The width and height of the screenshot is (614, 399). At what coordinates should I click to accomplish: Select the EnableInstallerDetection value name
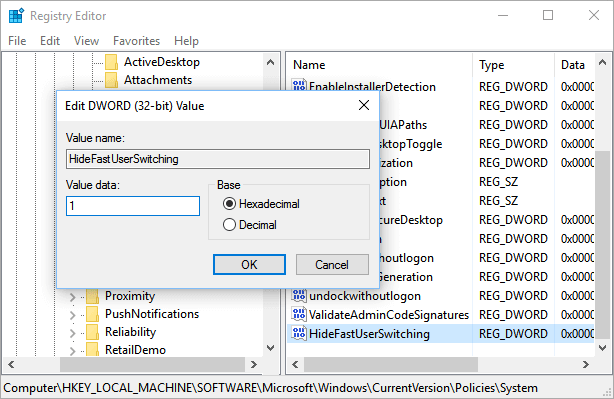[x=372, y=87]
